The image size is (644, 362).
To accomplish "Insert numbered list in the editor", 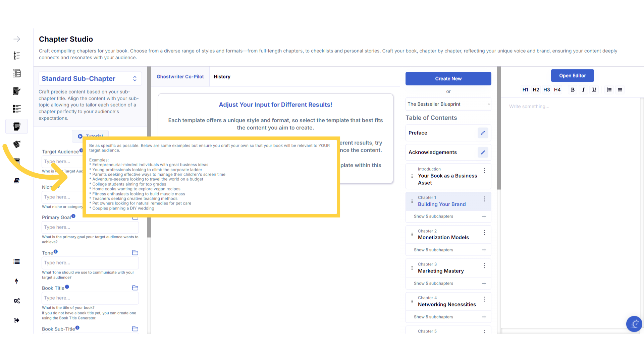I will (609, 90).
